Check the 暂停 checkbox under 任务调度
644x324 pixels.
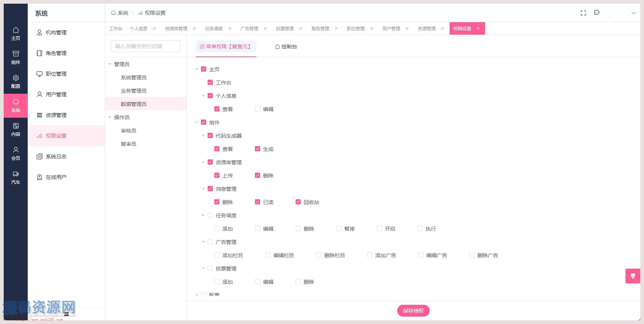pyautogui.click(x=339, y=228)
